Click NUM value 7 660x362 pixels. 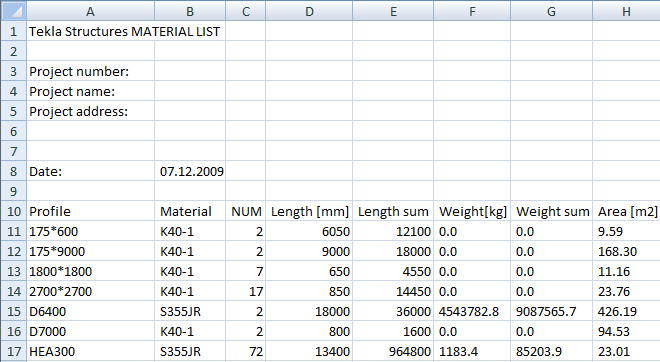246,272
